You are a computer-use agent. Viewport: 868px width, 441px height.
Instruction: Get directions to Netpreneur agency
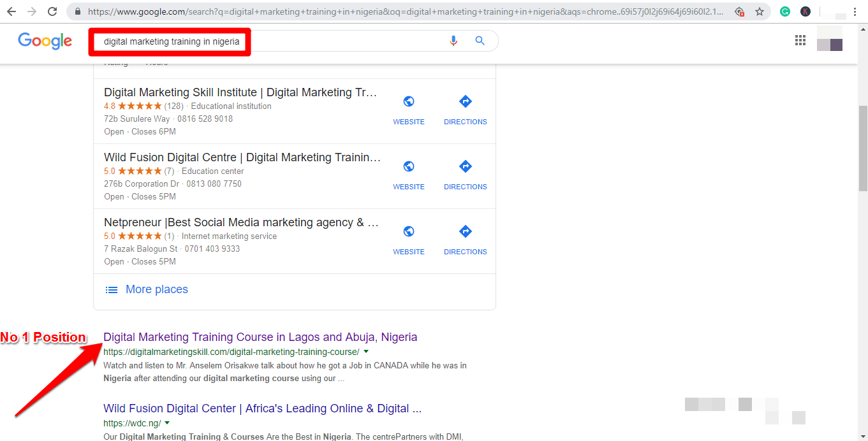[465, 240]
